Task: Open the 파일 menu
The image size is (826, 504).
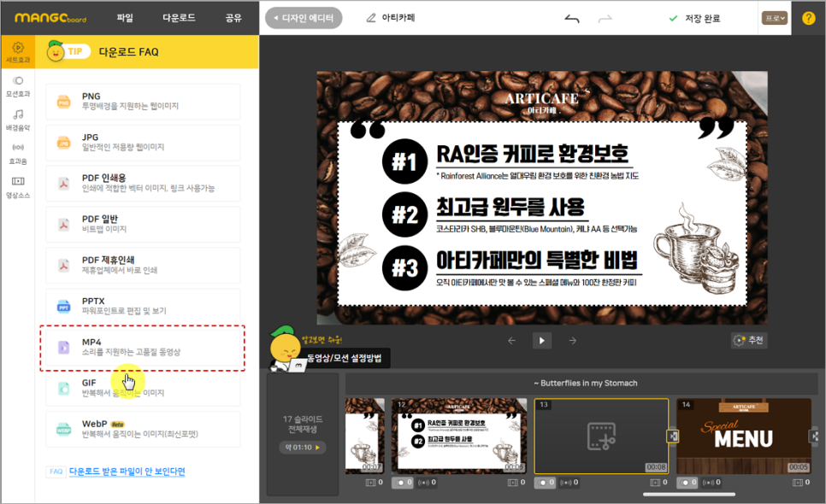Action: (125, 18)
